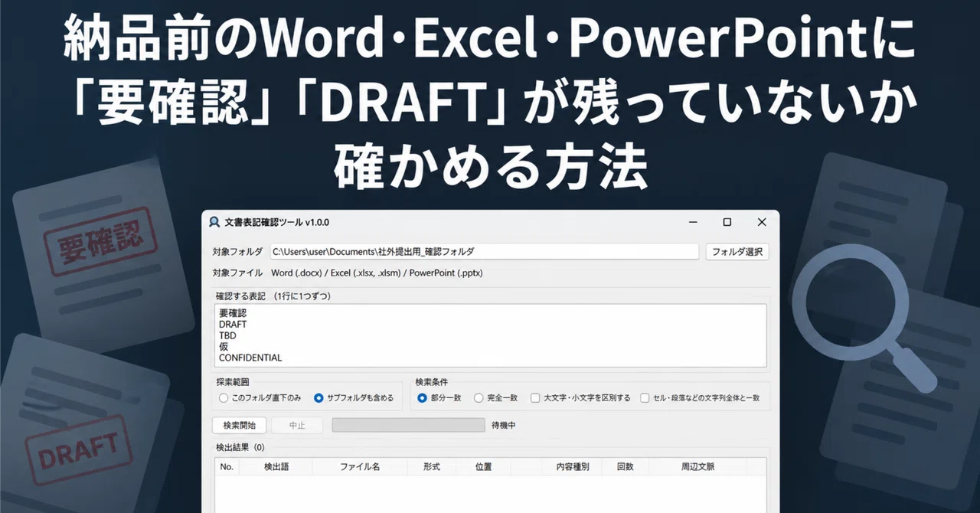Click the 仮 line in the text area

point(224,347)
